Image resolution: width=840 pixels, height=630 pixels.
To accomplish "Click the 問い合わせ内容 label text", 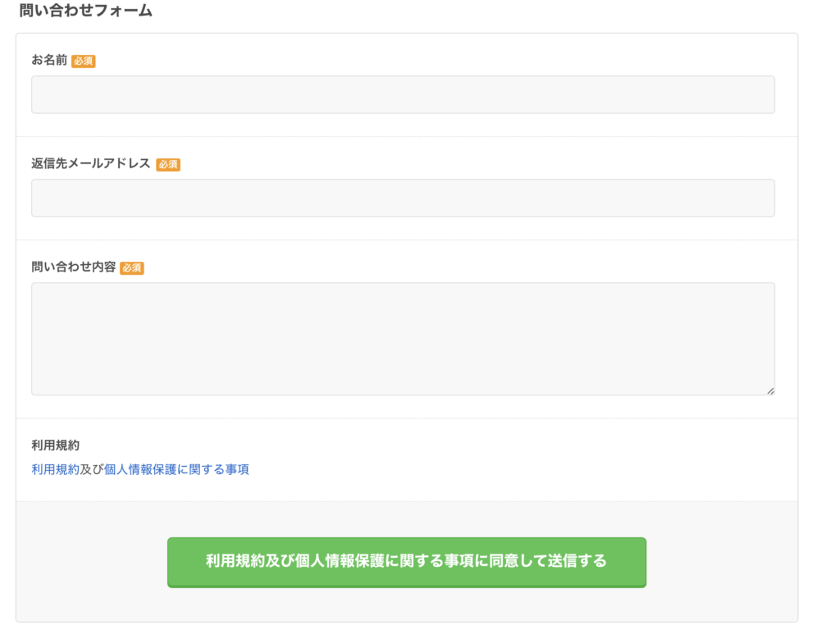I will (x=73, y=267).
